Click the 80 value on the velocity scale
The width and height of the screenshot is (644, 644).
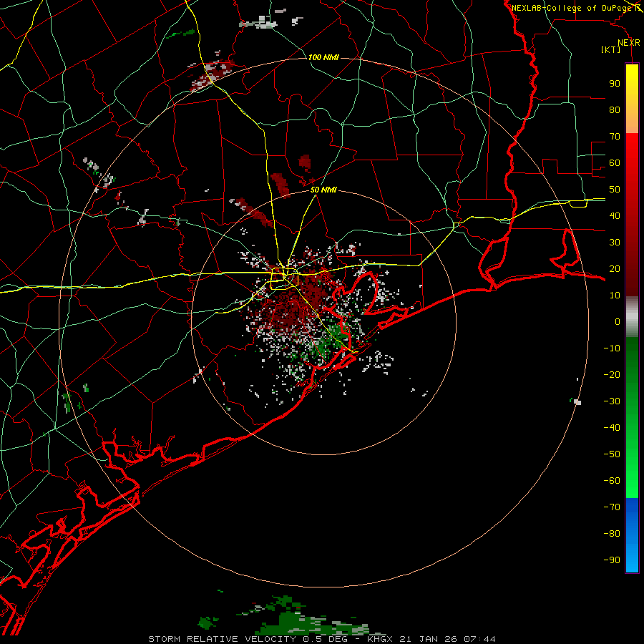(615, 109)
